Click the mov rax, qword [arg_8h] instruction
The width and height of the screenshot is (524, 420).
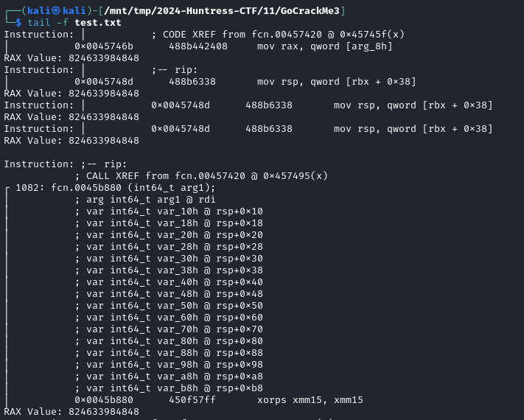pos(324,46)
